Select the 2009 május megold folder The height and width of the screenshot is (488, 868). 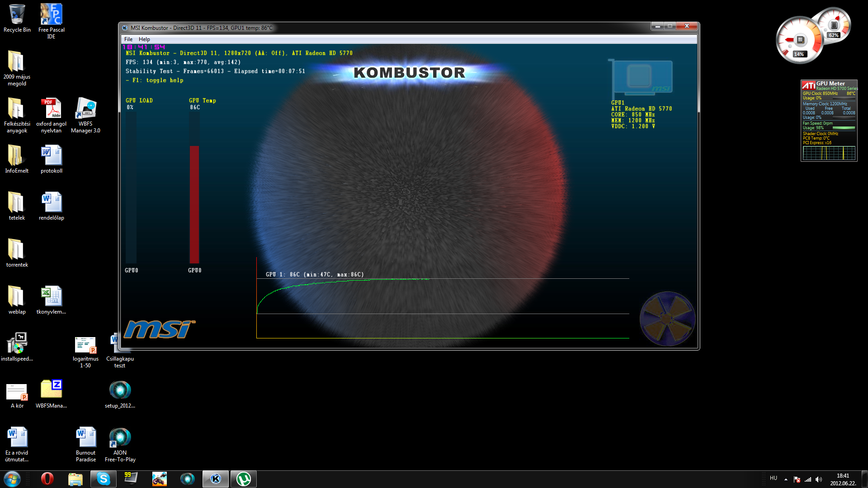click(17, 68)
